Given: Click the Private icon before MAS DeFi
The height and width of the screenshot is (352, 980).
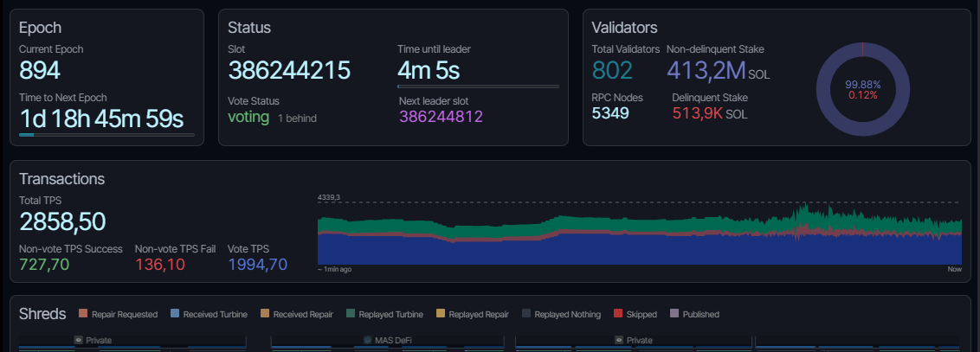Looking at the screenshot, I should [x=78, y=340].
